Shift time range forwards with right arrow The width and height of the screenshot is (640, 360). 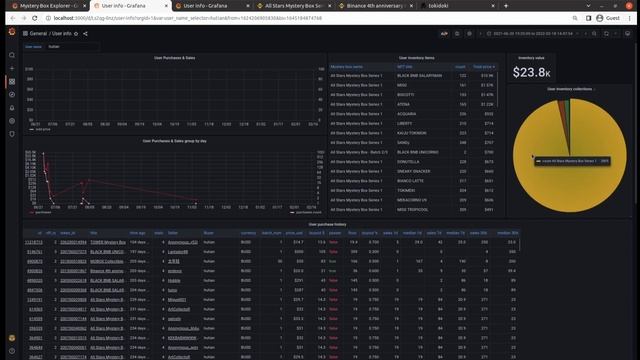[x=585, y=33]
